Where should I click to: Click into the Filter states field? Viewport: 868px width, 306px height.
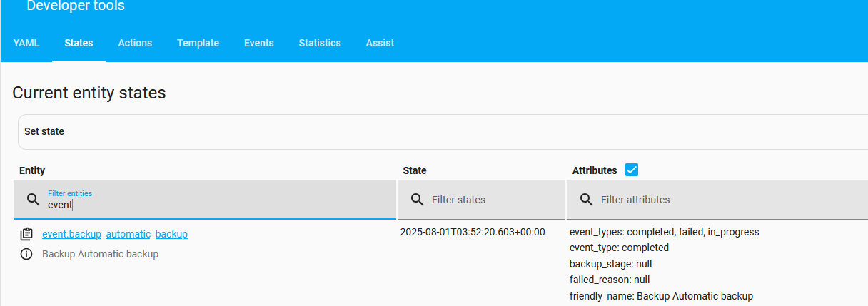tap(481, 200)
